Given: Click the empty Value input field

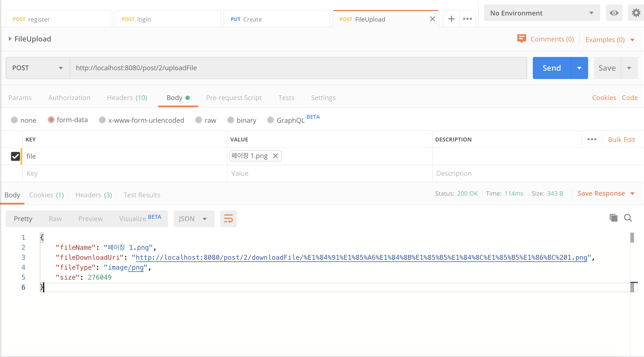Looking at the screenshot, I should 329,174.
